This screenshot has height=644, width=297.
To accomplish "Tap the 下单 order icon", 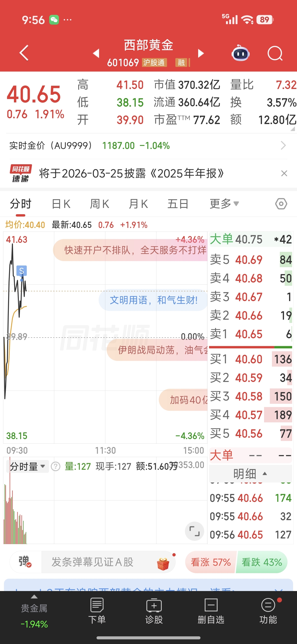I will coord(97,611).
